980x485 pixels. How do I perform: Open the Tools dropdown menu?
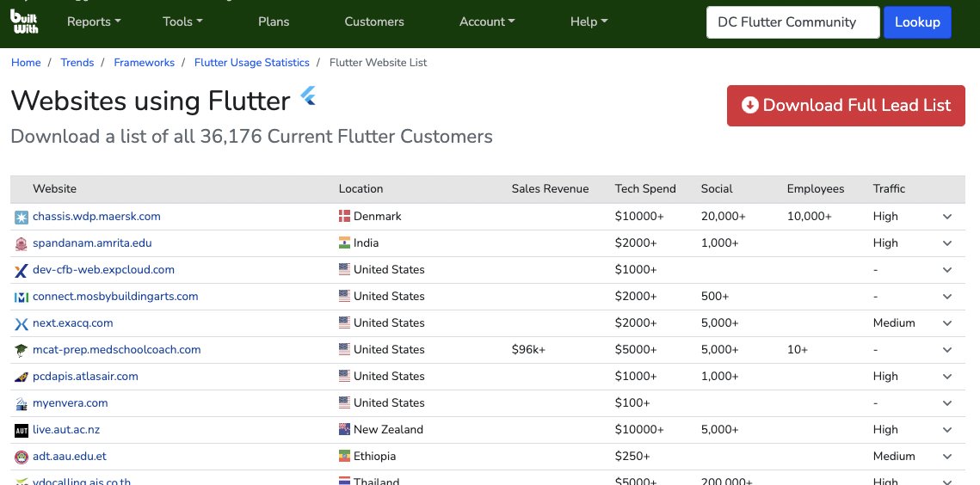[182, 21]
